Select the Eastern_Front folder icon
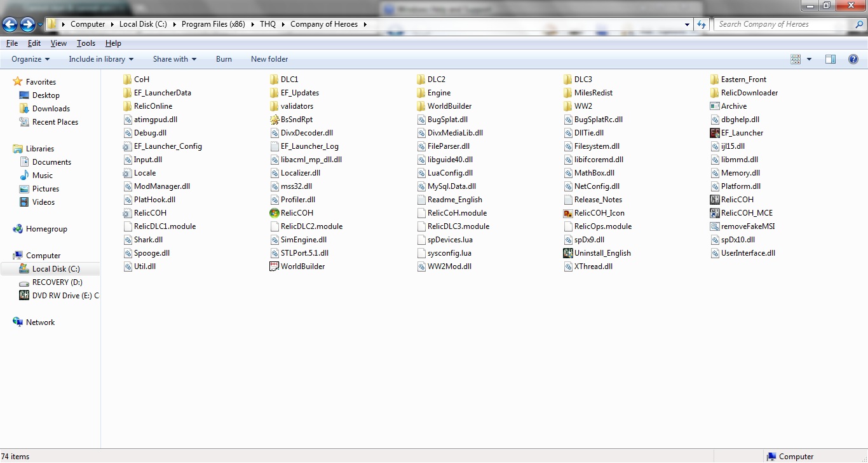This screenshot has width=868, height=463. point(715,79)
